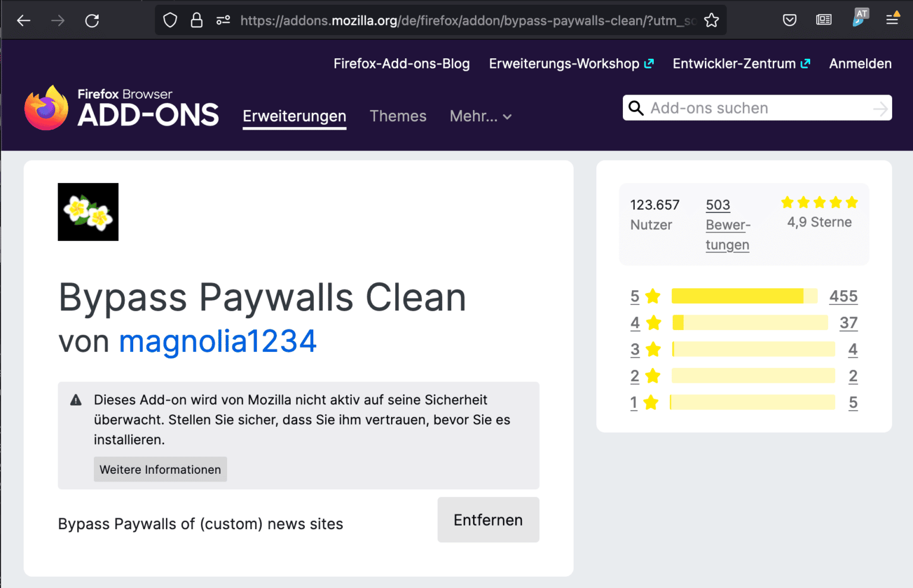Filter reviews by the 5-star row link
This screenshot has width=913, height=588.
(x=646, y=296)
